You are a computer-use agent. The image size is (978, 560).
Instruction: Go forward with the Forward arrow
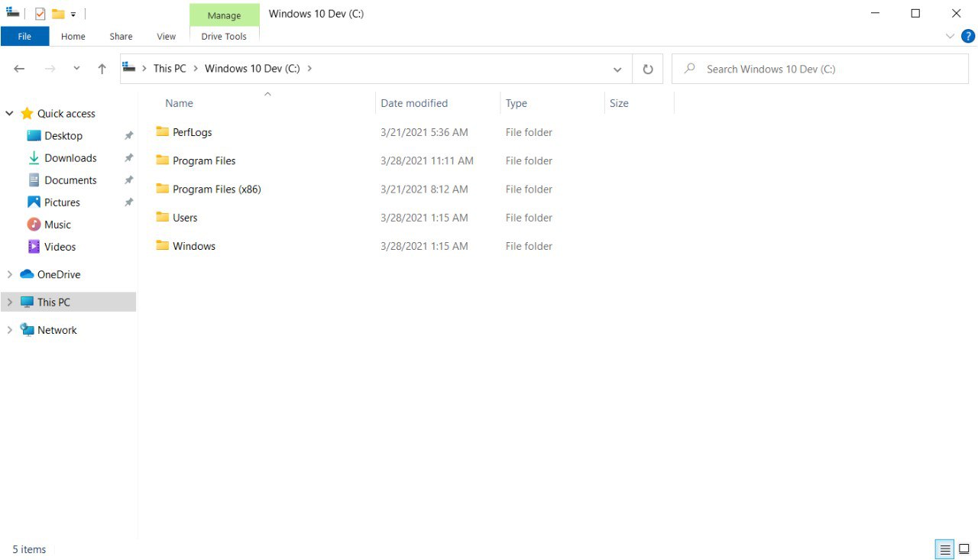coord(50,69)
